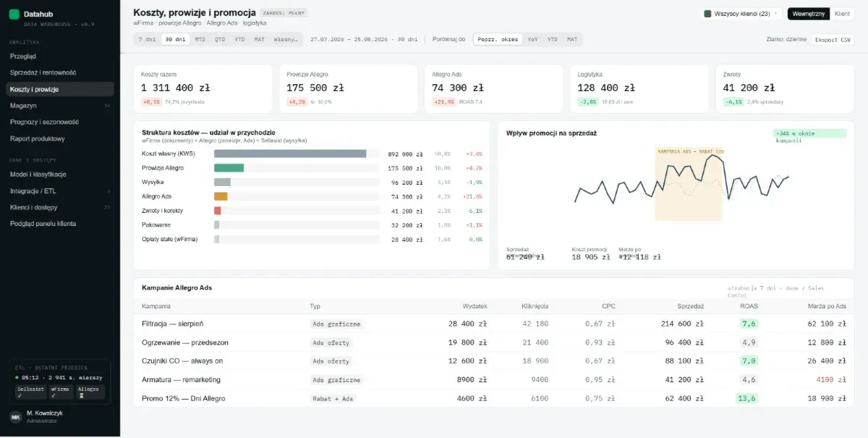Open Sprzedaż i rentowność page
Screen dimensions: 868x438
coord(60,72)
